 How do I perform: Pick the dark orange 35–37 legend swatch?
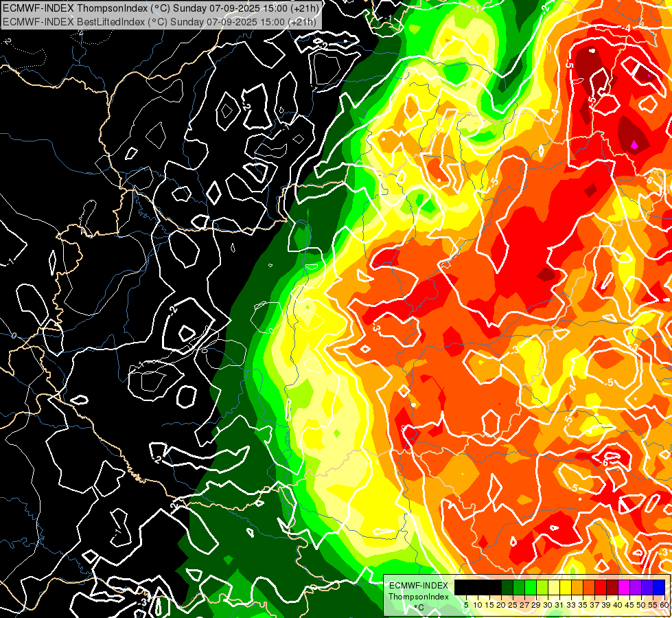click(589, 587)
